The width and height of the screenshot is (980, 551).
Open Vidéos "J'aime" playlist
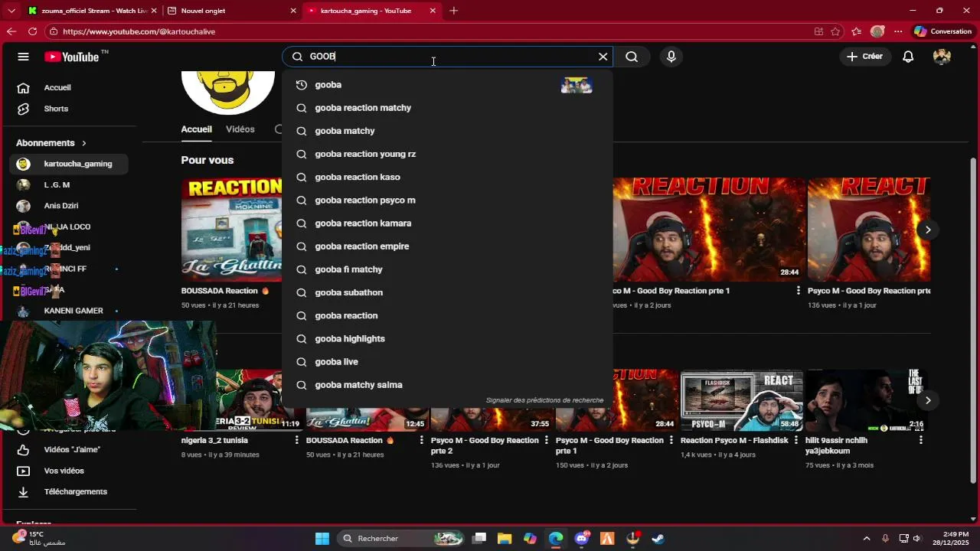tap(69, 450)
